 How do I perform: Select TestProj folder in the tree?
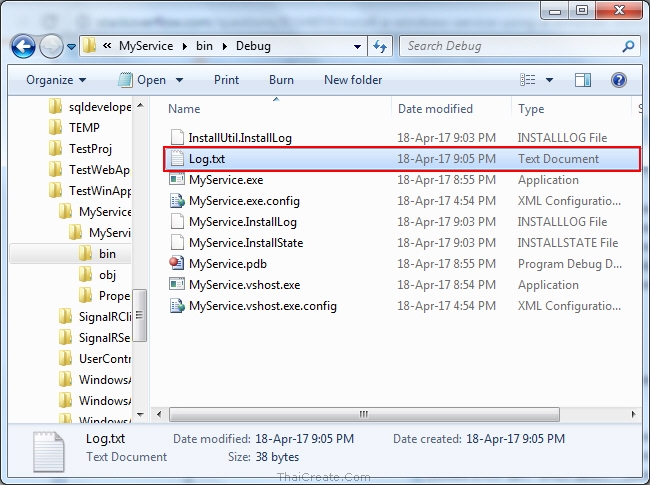[80, 149]
